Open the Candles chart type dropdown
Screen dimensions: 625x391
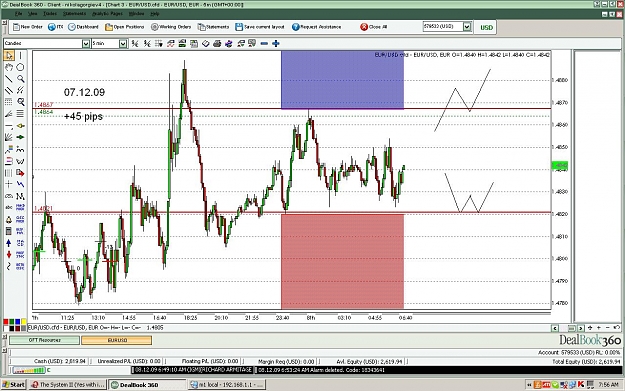click(86, 43)
